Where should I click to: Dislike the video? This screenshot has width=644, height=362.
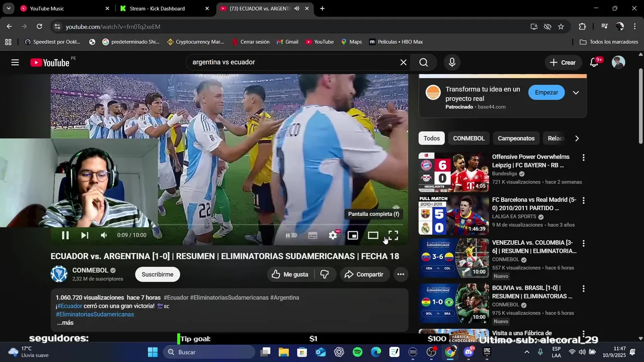(x=325, y=275)
